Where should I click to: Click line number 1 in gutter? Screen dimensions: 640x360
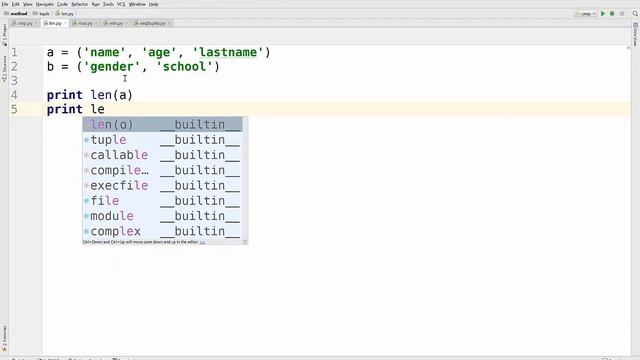pyautogui.click(x=14, y=52)
